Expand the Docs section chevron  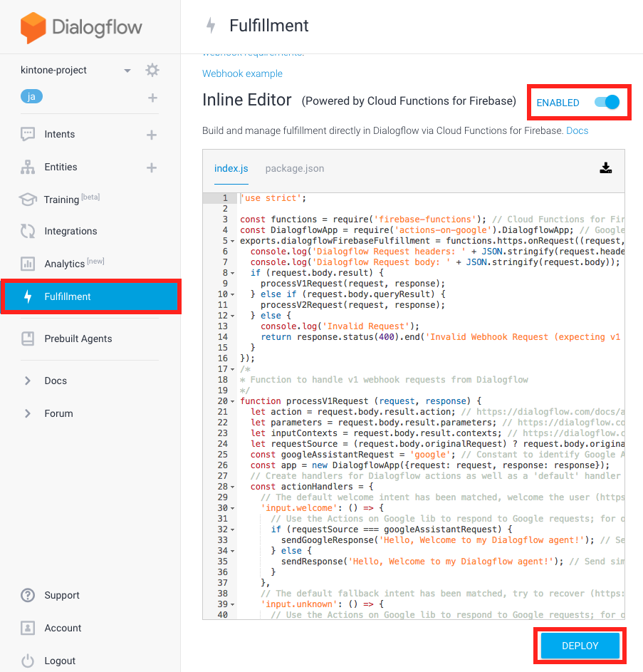[x=28, y=381]
